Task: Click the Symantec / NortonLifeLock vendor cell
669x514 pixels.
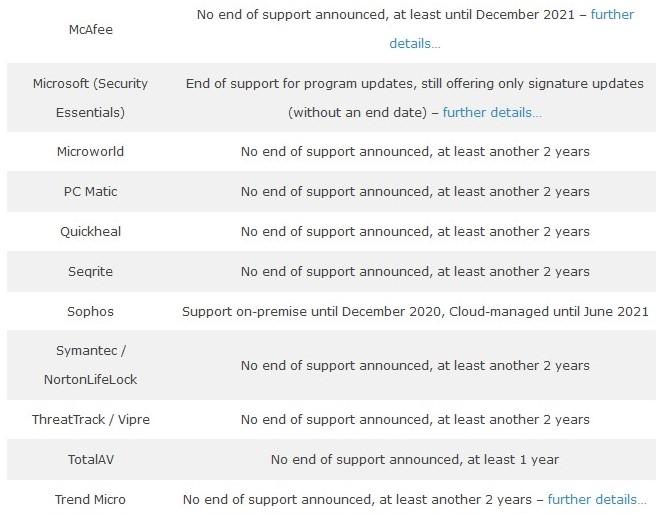Action: (x=90, y=365)
